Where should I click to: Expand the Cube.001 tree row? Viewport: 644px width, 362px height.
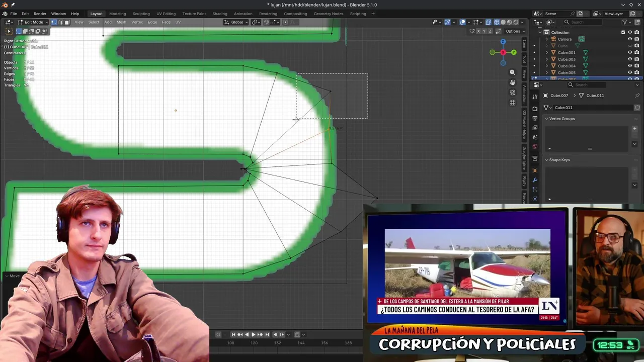point(547,52)
